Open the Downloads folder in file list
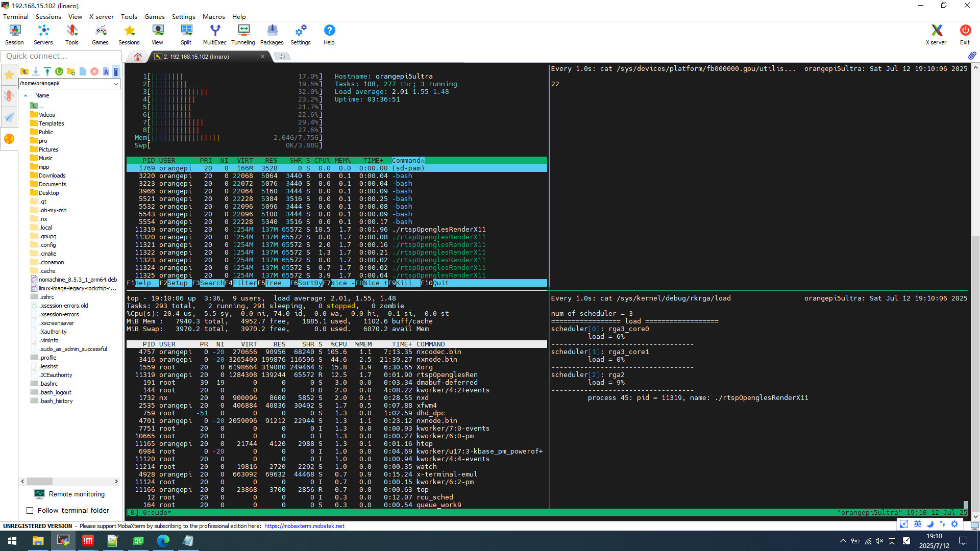The image size is (980, 551). coord(52,176)
